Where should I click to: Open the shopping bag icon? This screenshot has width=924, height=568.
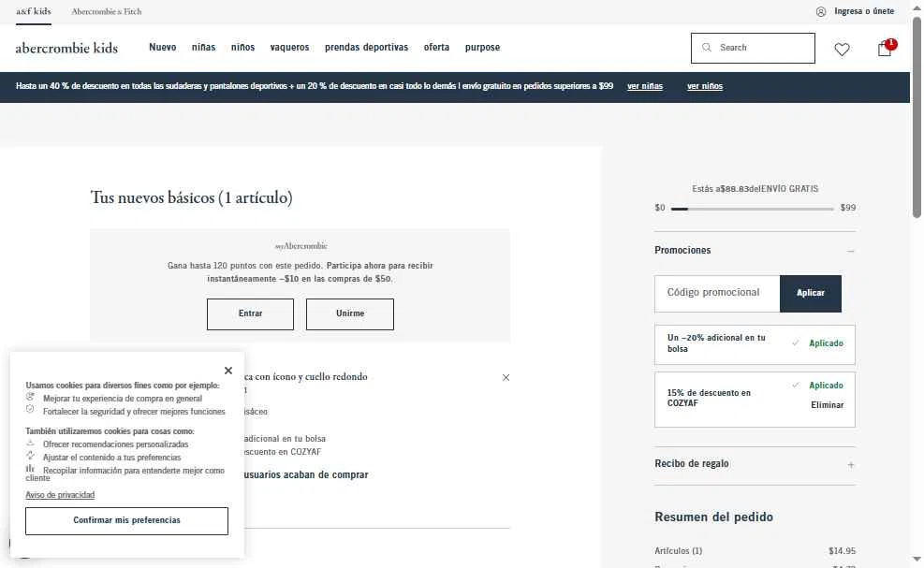[885, 49]
